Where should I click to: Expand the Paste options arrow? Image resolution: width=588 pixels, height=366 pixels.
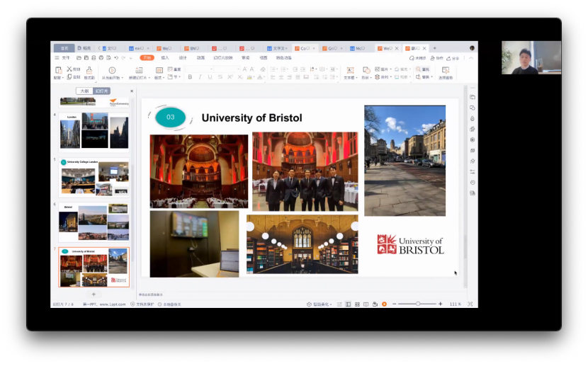tap(62, 78)
